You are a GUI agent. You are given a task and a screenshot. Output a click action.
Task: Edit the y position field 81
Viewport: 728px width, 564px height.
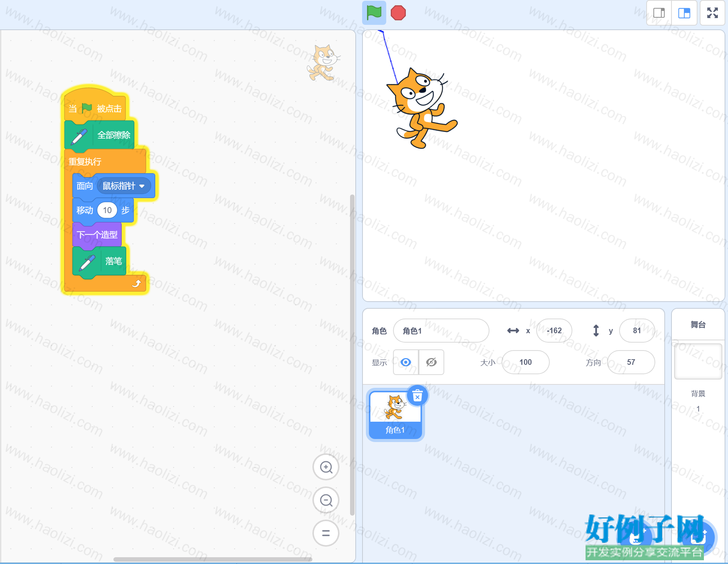pyautogui.click(x=637, y=331)
